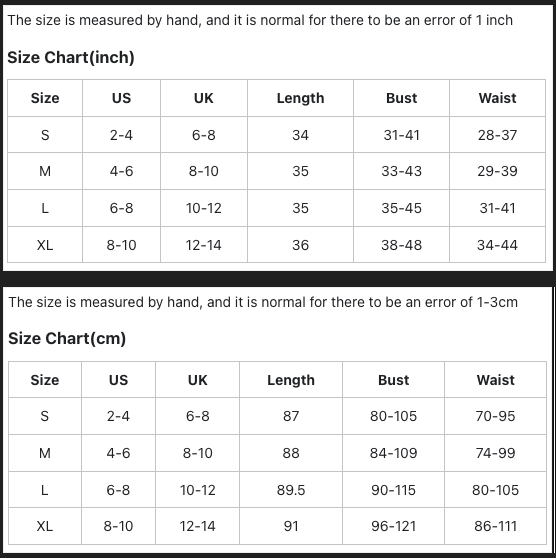This screenshot has width=556, height=558.
Task: Select the Bust header in inch chart
Action: click(402, 98)
